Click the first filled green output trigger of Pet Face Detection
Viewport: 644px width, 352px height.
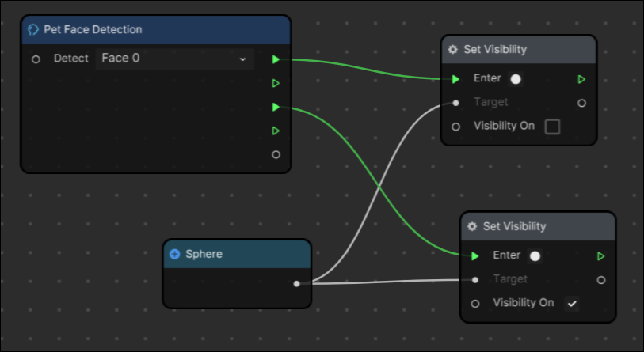point(276,59)
